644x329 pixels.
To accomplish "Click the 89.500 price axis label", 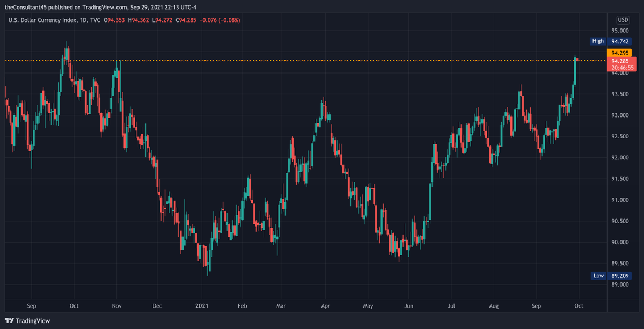I will [620, 264].
